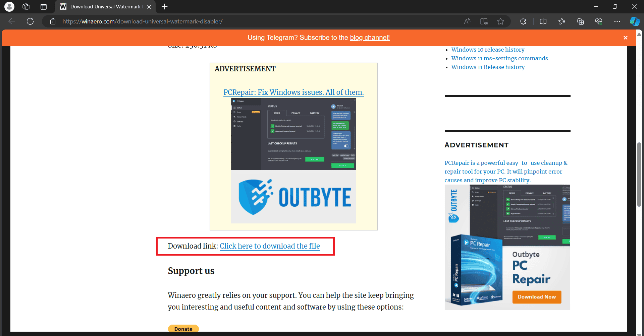The height and width of the screenshot is (336, 644).
Task: Open immersive reader icon
Action: (x=484, y=21)
